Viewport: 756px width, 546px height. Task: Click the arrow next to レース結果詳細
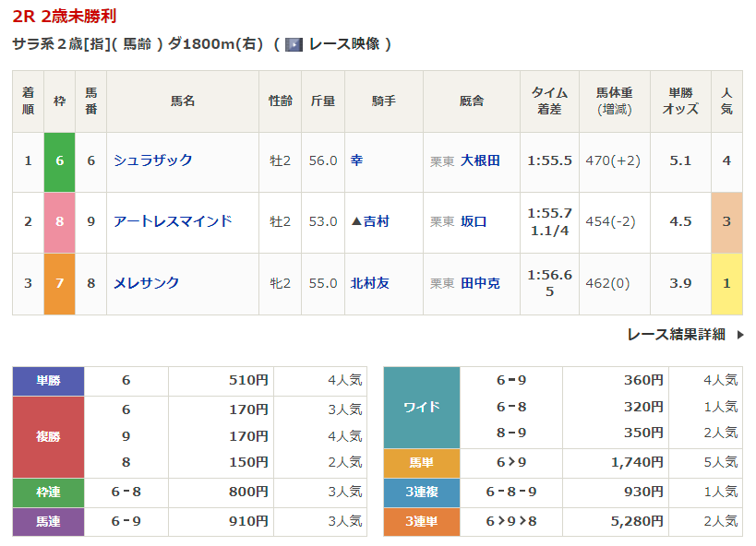coord(739,335)
